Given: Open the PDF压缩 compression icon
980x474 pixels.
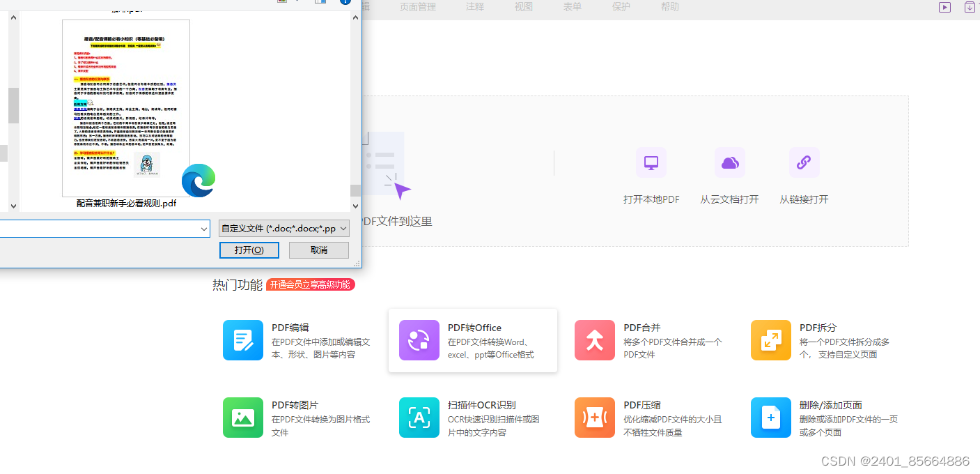Looking at the screenshot, I should tap(595, 418).
